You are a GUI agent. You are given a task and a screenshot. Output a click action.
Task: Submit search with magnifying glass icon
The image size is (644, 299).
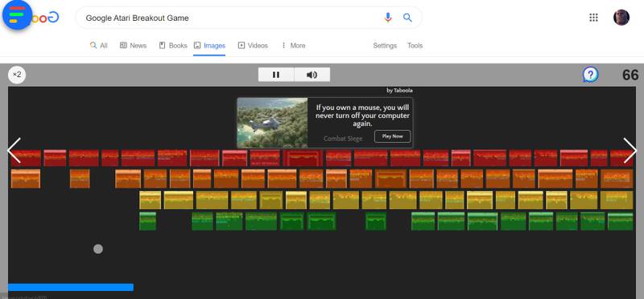(x=407, y=18)
